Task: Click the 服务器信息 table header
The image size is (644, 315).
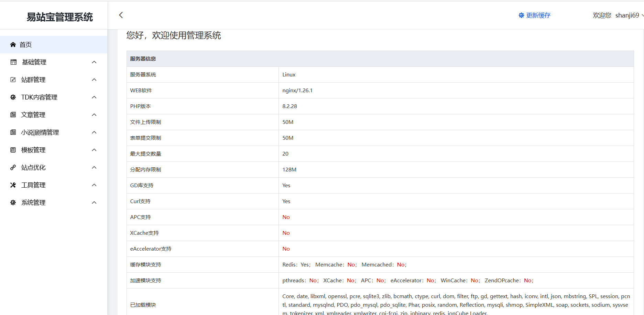Action: 143,59
